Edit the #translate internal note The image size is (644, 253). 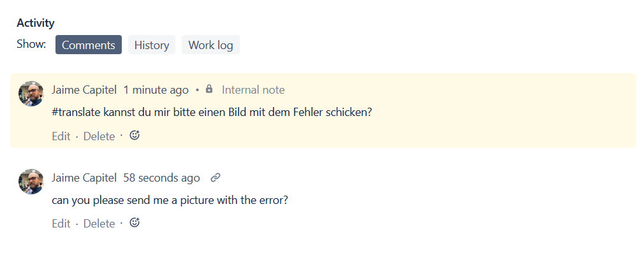click(61, 136)
